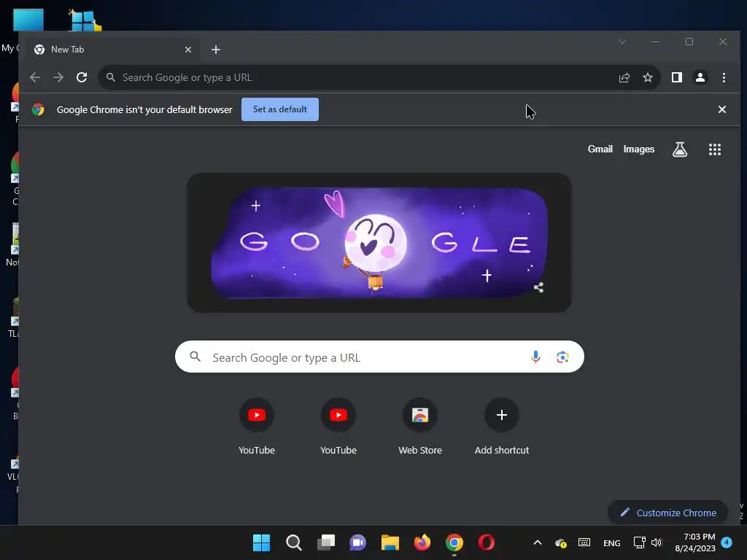Toggle the Chrome side panel icon

[x=676, y=77]
